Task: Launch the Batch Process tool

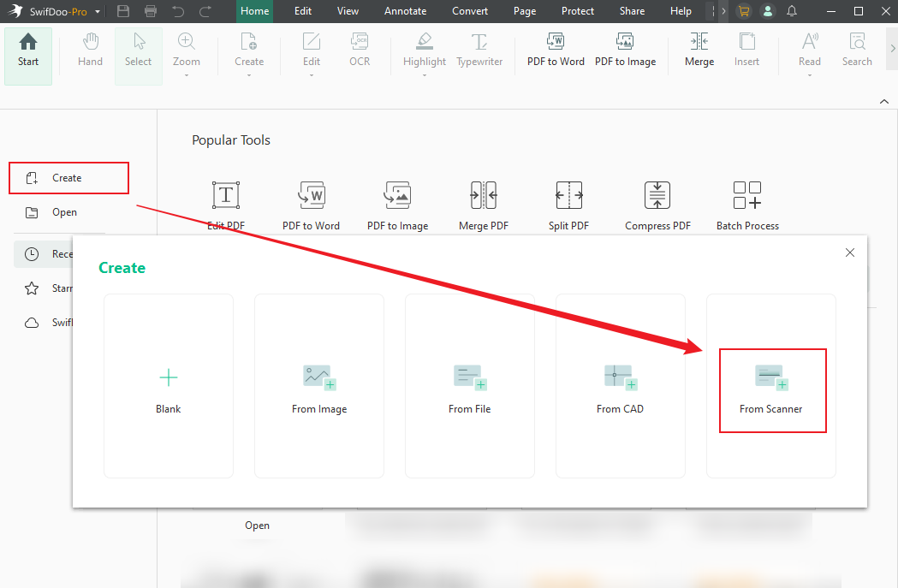Action: (746, 204)
